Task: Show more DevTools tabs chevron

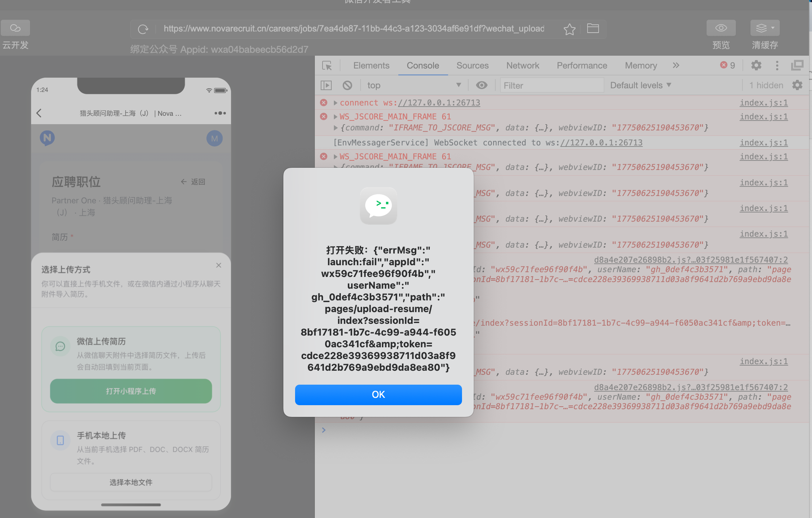Action: [x=675, y=66]
